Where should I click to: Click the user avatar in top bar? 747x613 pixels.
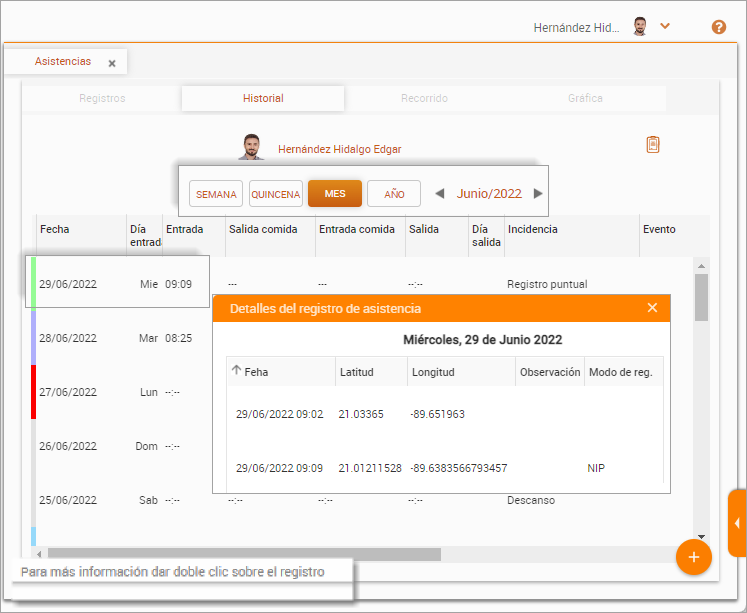[640, 27]
